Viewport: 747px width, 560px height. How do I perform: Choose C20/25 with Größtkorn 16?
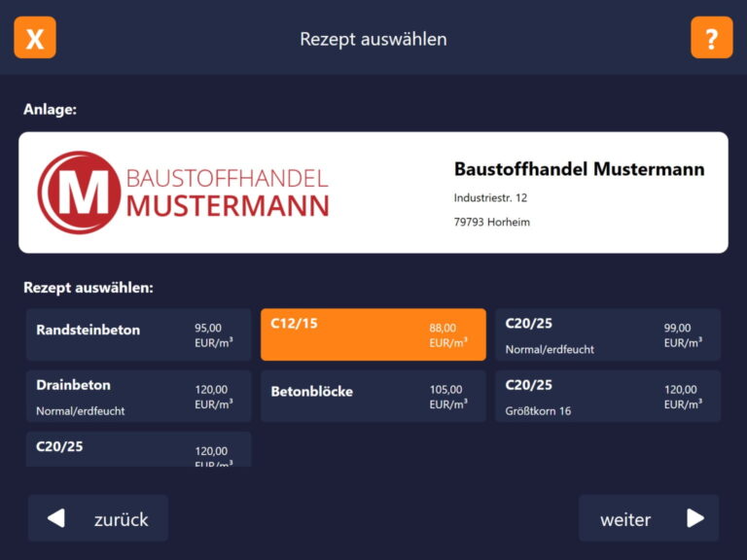(x=607, y=397)
